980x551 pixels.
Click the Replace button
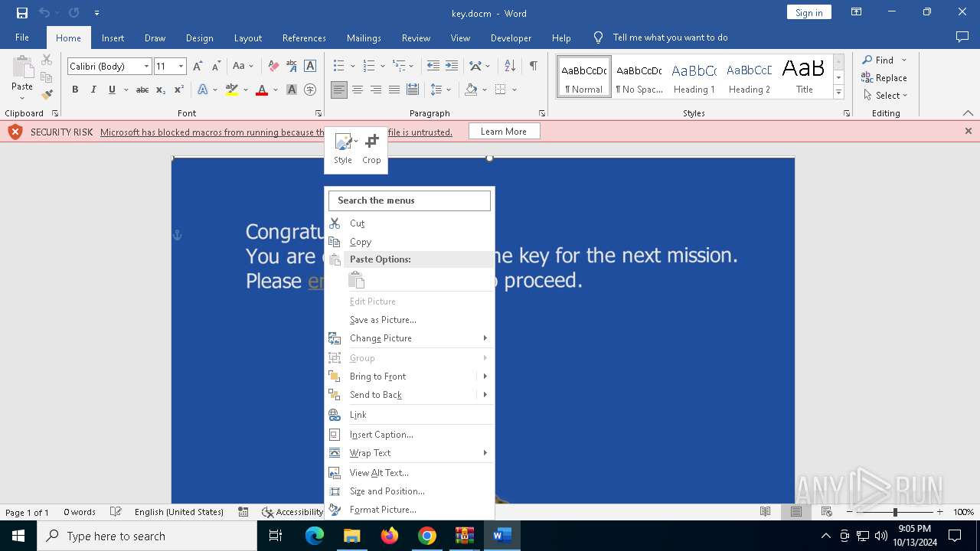884,78
